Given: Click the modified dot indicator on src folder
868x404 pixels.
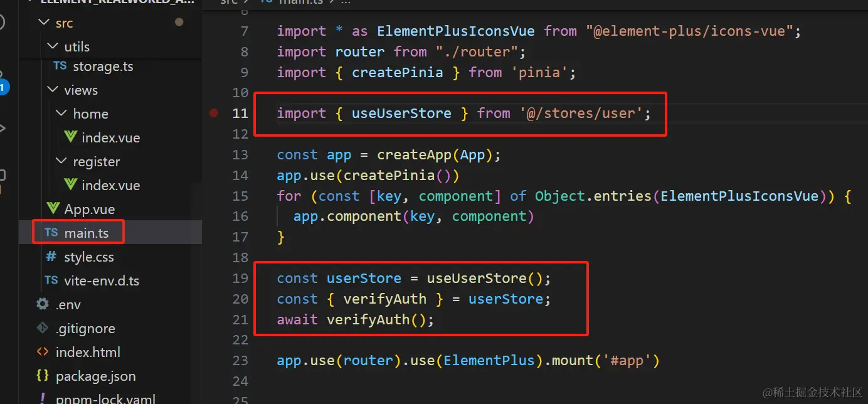Looking at the screenshot, I should (x=179, y=22).
